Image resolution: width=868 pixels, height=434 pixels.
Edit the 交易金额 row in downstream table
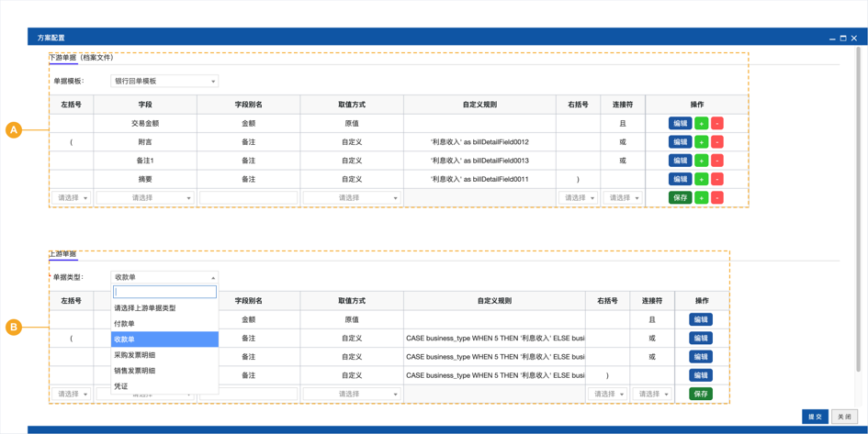click(x=681, y=123)
